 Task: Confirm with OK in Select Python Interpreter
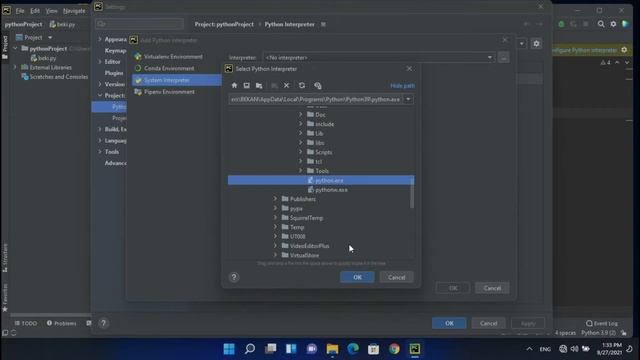(357, 277)
